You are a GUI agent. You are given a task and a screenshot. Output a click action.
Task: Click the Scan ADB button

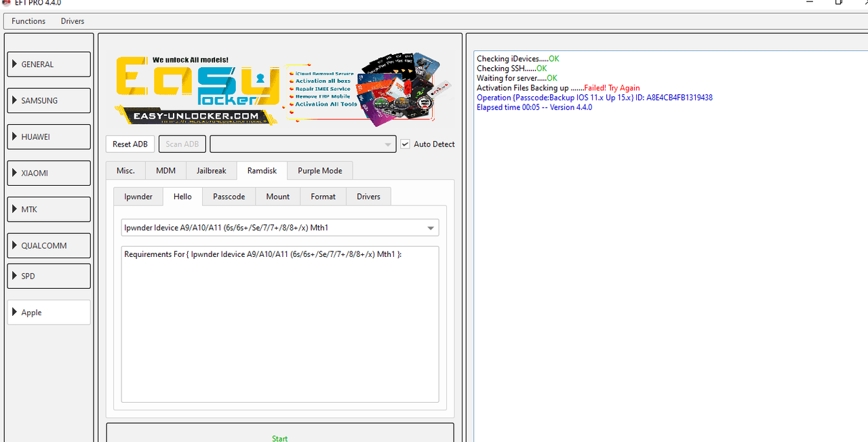pyautogui.click(x=182, y=144)
